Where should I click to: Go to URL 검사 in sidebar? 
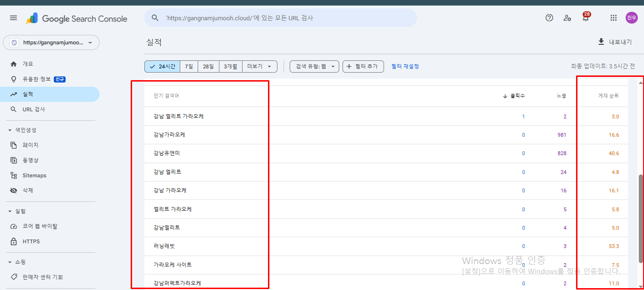pyautogui.click(x=33, y=109)
